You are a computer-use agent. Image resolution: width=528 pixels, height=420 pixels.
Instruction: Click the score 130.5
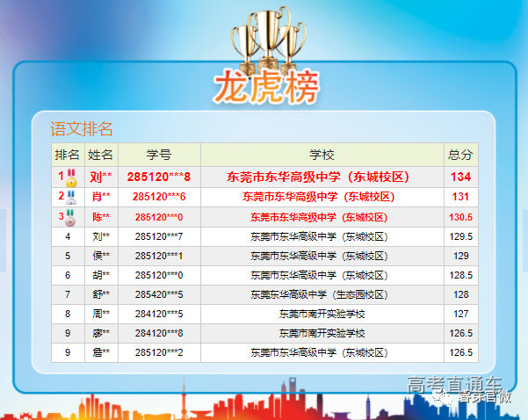click(460, 217)
